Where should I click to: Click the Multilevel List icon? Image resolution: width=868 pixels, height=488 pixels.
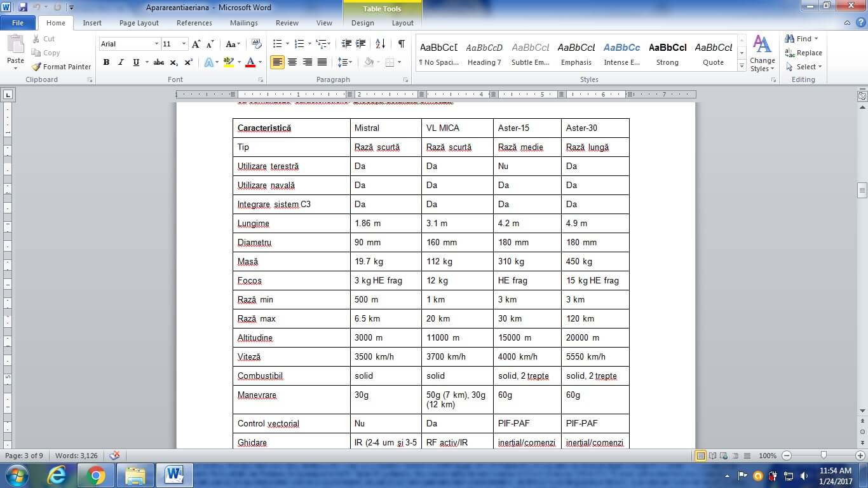pos(322,44)
